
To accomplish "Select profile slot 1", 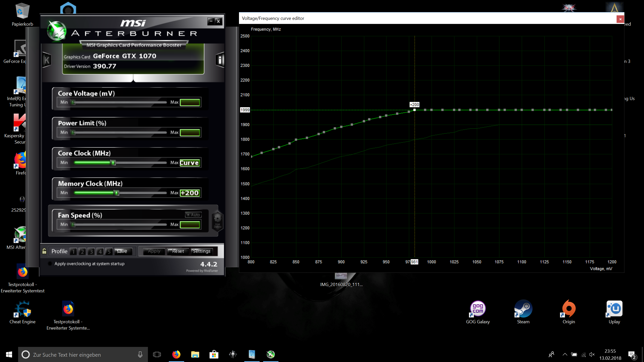I will click(x=73, y=251).
